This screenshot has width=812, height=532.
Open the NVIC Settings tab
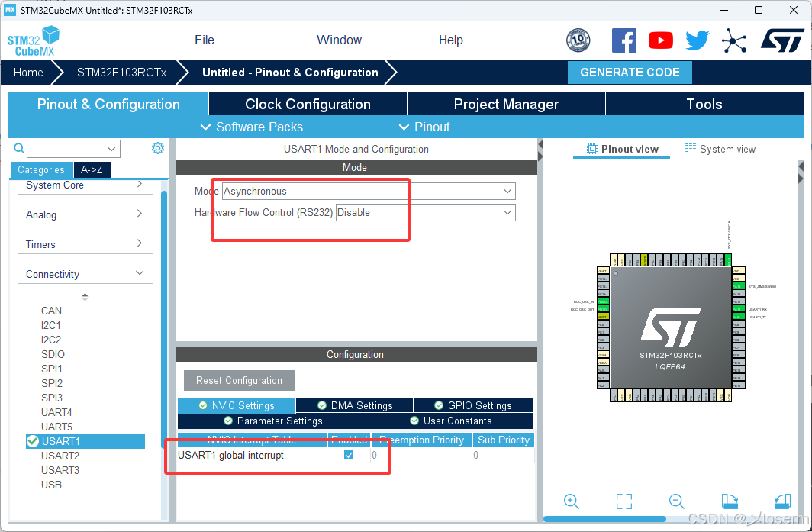237,405
